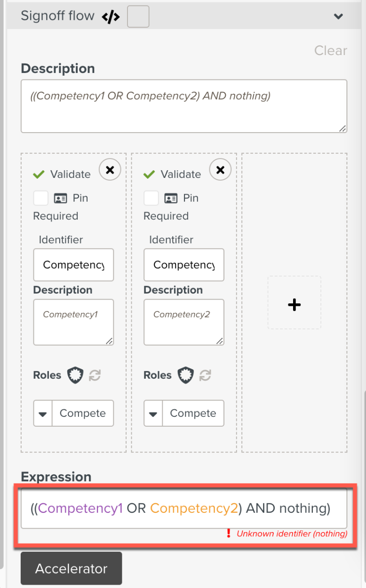Open roles dropdown in Competency1 card
Viewport: 366px width, 588px height.
coord(43,413)
